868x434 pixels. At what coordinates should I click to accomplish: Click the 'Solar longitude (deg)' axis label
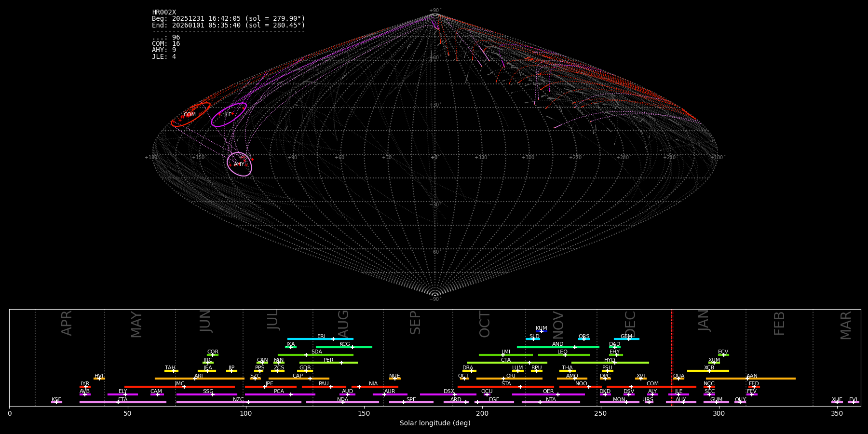coord(435,423)
